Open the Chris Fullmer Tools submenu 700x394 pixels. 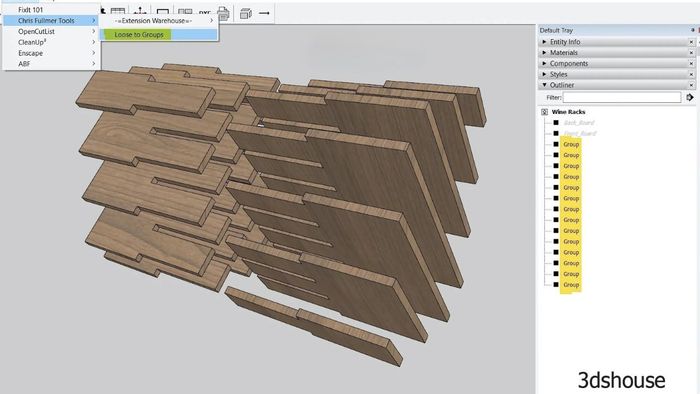coord(52,21)
